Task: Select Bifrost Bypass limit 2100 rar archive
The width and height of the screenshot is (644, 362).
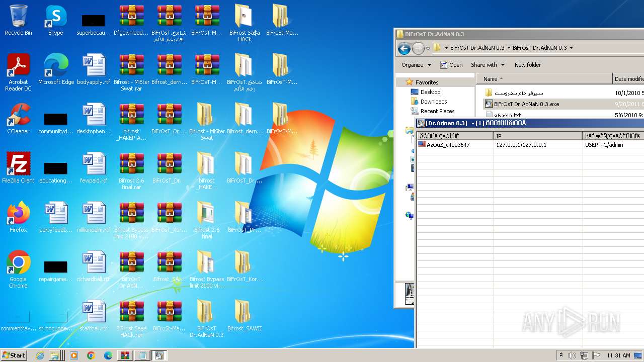Action: (131, 220)
